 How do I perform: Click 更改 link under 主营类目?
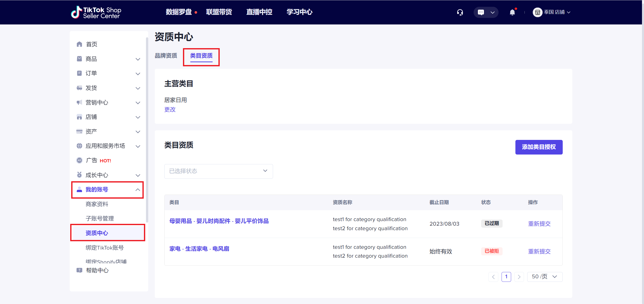pos(170,110)
